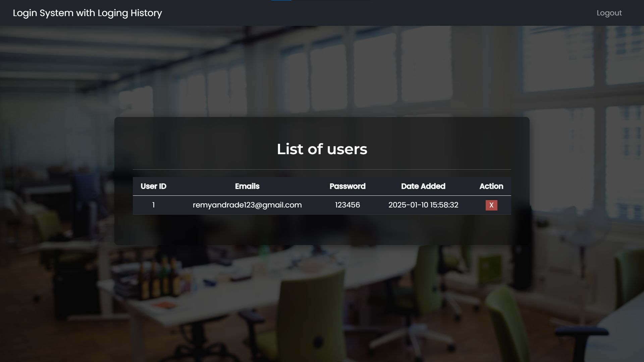The height and width of the screenshot is (362, 644).
Task: Click the User ID cell showing 1
Action: (x=153, y=205)
